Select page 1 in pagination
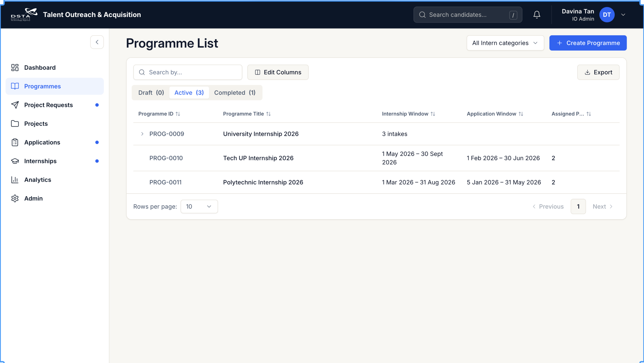644x363 pixels. [x=578, y=206]
